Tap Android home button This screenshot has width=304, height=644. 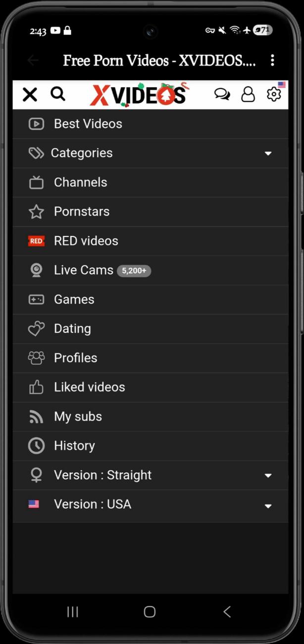[150, 612]
